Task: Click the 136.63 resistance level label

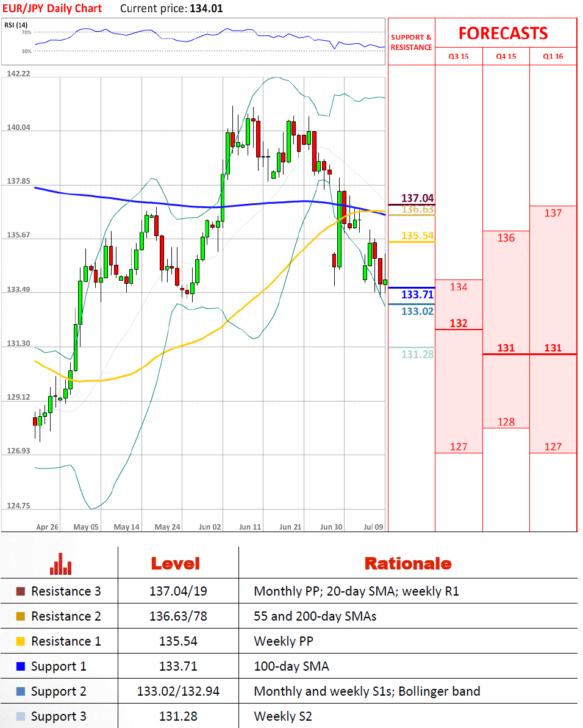Action: click(417, 209)
